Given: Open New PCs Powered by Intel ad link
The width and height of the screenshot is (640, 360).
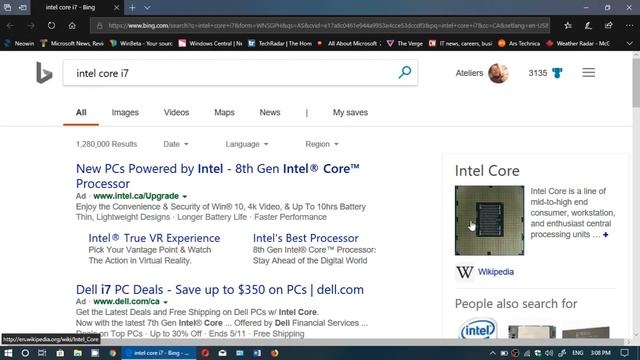Looking at the screenshot, I should (218, 176).
